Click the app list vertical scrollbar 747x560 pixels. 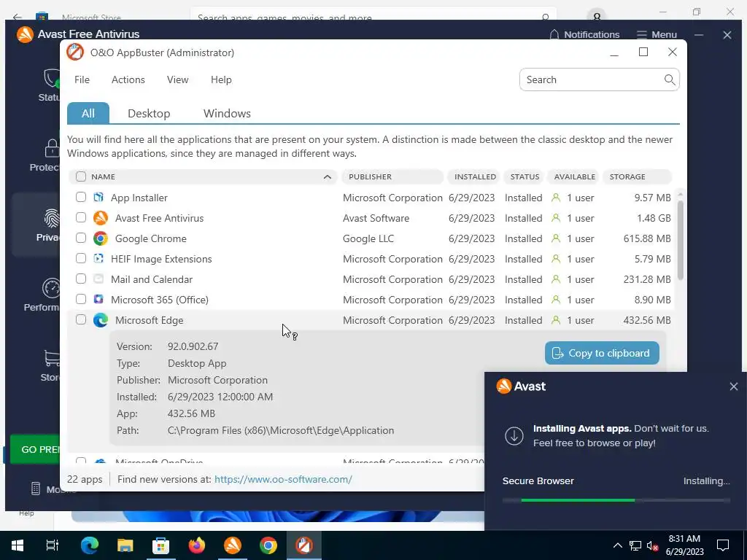tap(681, 241)
